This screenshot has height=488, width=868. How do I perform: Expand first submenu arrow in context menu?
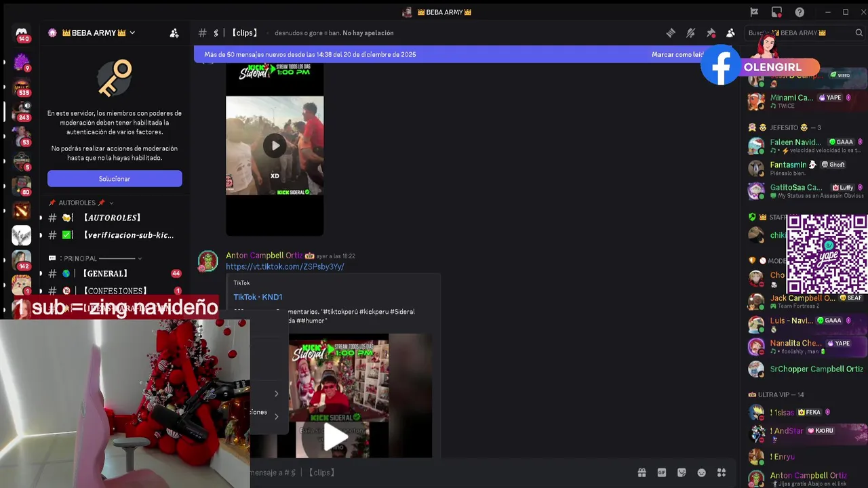276,394
